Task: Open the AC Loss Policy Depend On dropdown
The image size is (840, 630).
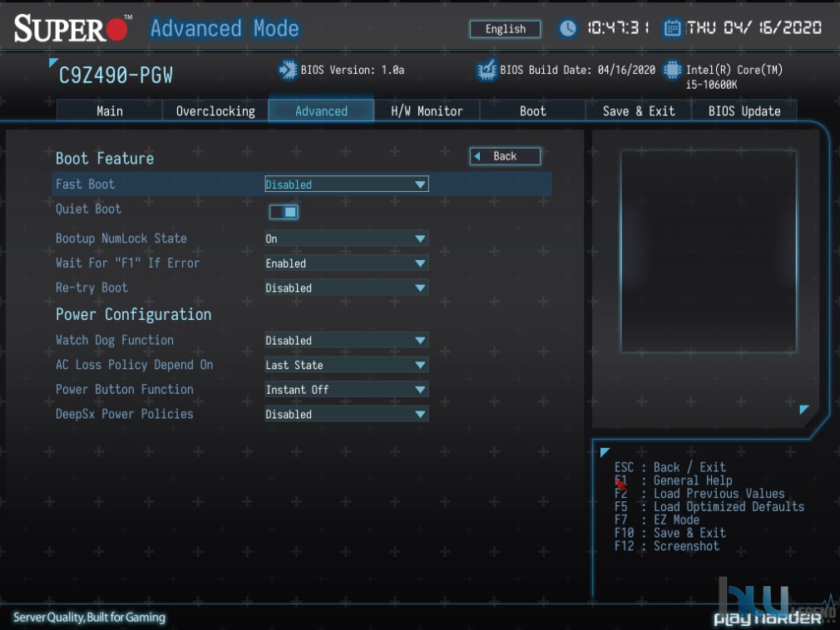Action: click(347, 365)
